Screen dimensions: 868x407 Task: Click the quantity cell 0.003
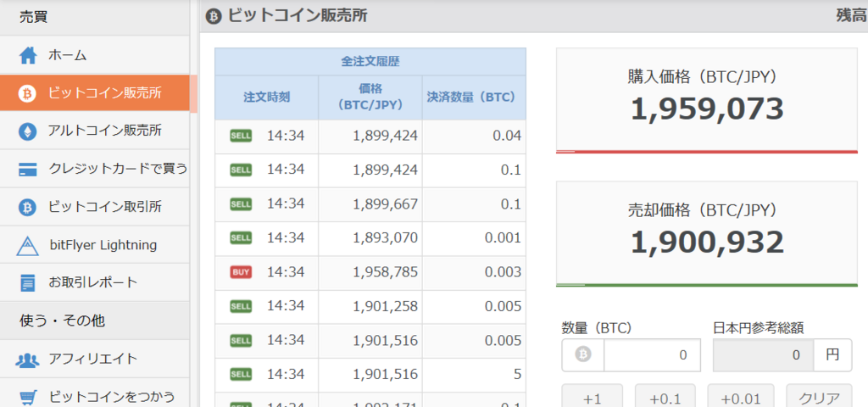(474, 272)
